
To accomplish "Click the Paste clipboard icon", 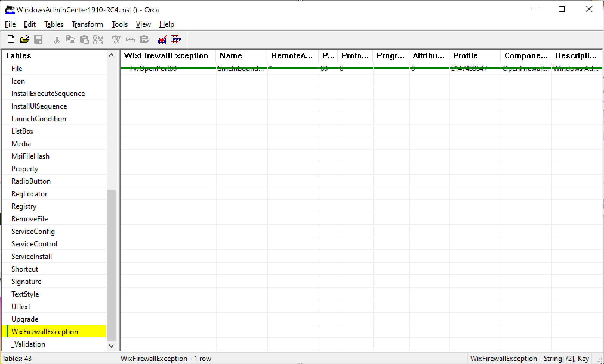I will [x=84, y=39].
